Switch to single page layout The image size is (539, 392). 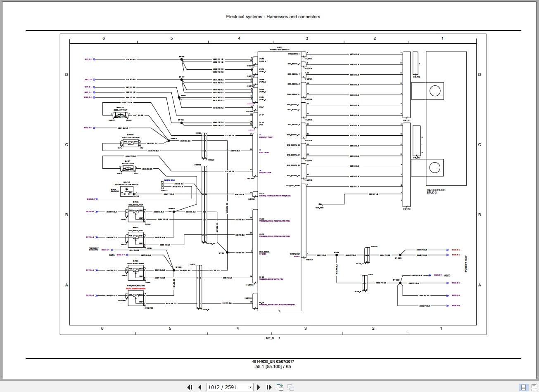coord(524,387)
